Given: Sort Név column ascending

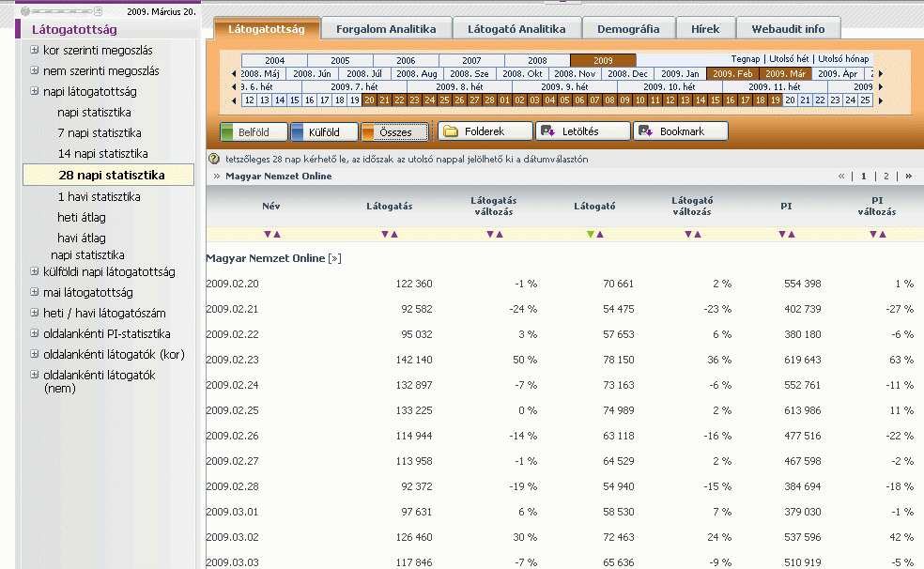Looking at the screenshot, I should click(277, 235).
